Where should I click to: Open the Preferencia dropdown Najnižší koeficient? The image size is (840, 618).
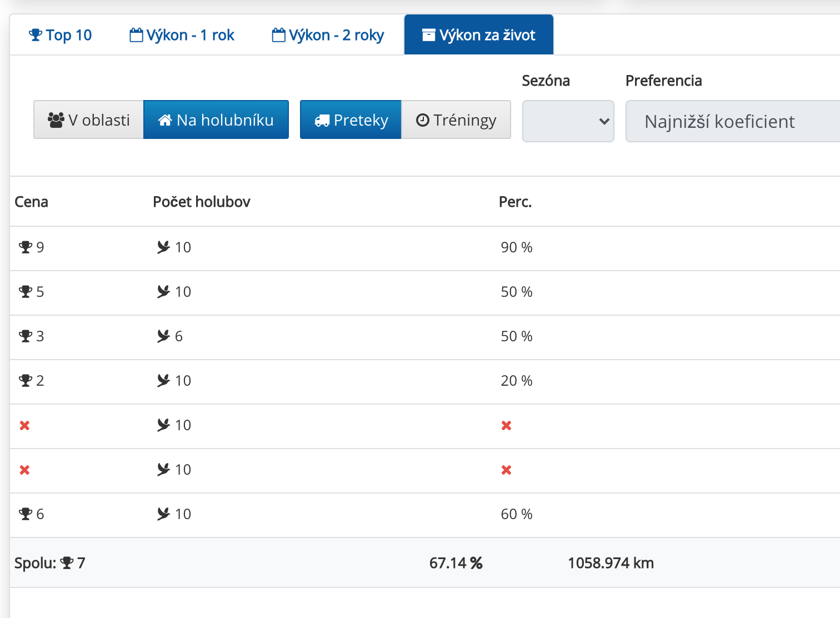coord(733,121)
